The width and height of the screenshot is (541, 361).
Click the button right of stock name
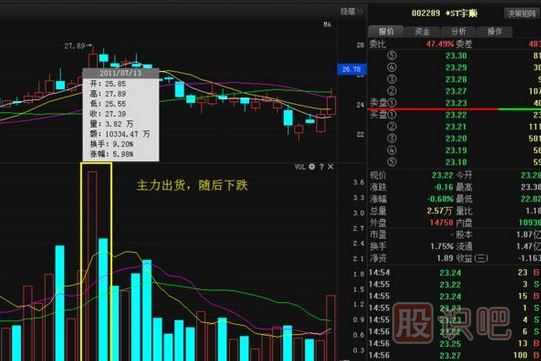pyautogui.click(x=521, y=13)
